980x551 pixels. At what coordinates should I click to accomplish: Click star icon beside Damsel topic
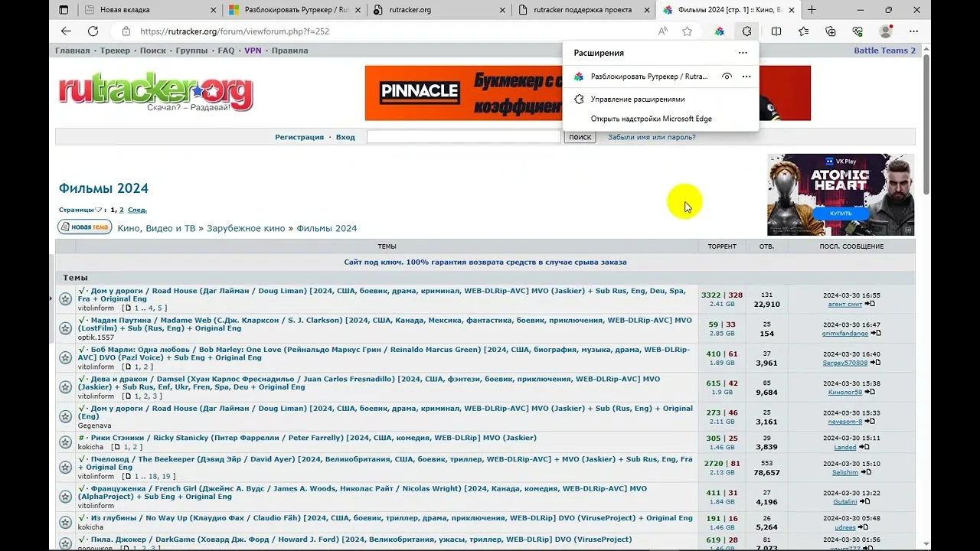click(x=65, y=386)
